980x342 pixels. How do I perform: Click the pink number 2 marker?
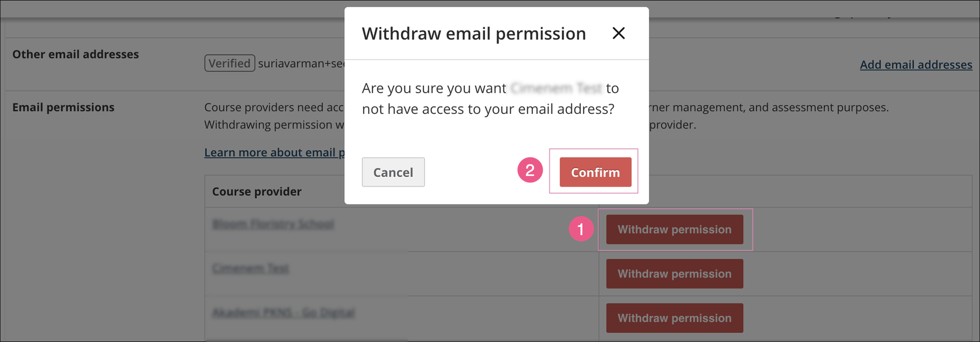pos(530,170)
